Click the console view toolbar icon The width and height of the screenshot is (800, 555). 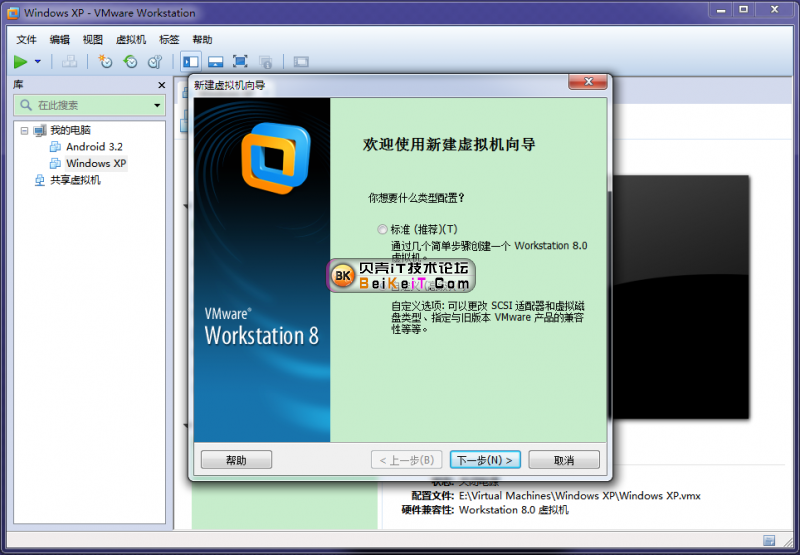point(301,62)
